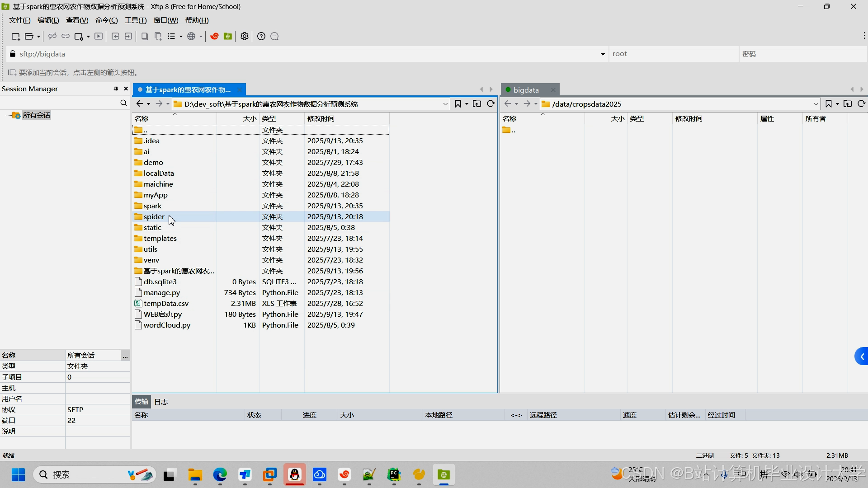868x488 pixels.
Task: Open the local path dropdown arrow
Action: [446, 104]
